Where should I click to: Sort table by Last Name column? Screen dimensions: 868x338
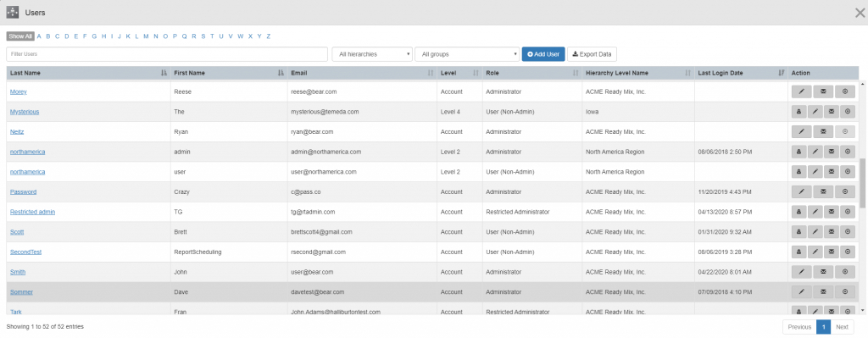coord(88,73)
